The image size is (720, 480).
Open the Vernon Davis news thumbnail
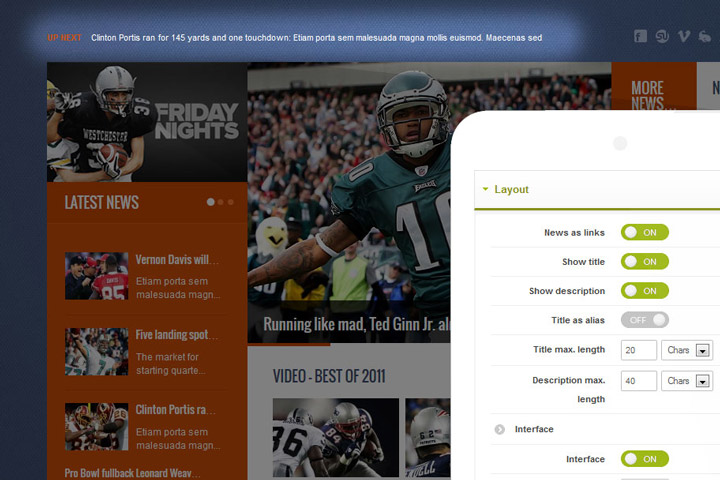[x=96, y=276]
